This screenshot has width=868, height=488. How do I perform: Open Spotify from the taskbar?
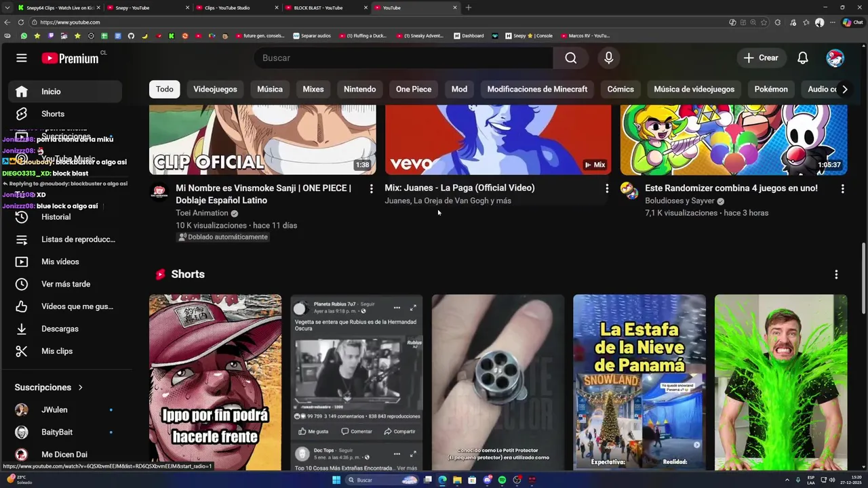tap(502, 480)
